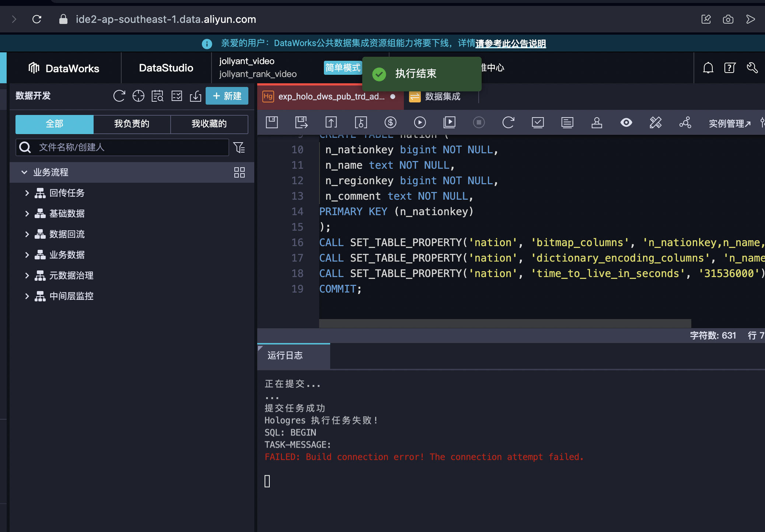765x532 pixels.
Task: Click the PRIMARY KEY line 14 code
Action: tap(396, 212)
